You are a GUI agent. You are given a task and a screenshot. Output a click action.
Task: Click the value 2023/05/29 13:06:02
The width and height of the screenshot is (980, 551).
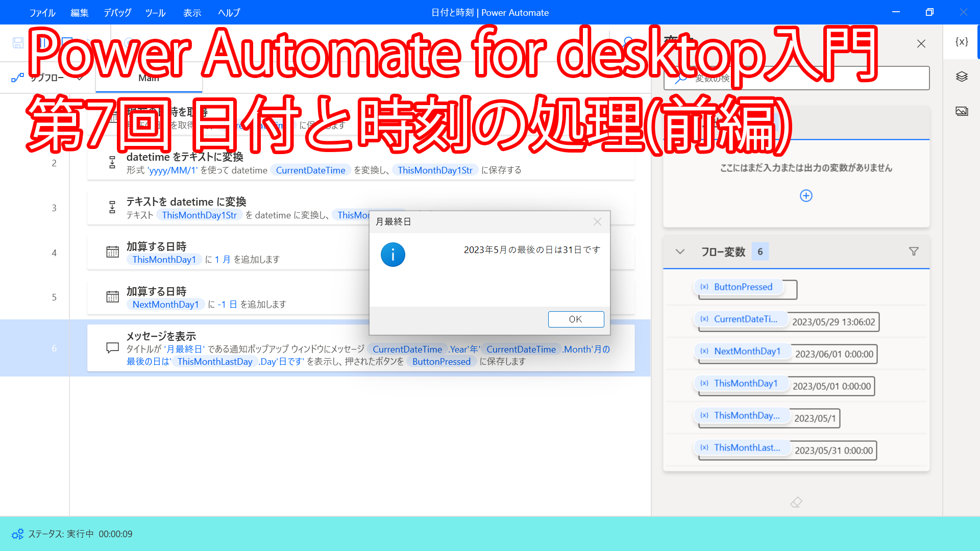(x=834, y=322)
